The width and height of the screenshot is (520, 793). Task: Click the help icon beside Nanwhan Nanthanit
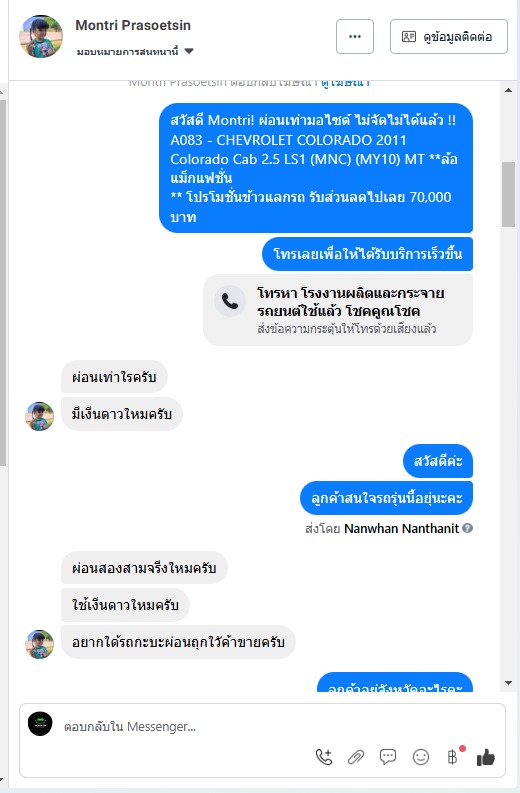468,528
